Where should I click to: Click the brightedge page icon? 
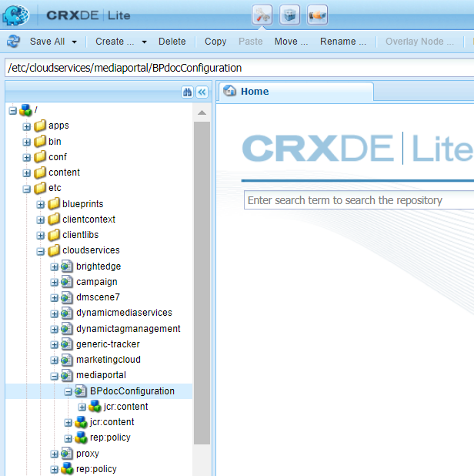[67, 266]
